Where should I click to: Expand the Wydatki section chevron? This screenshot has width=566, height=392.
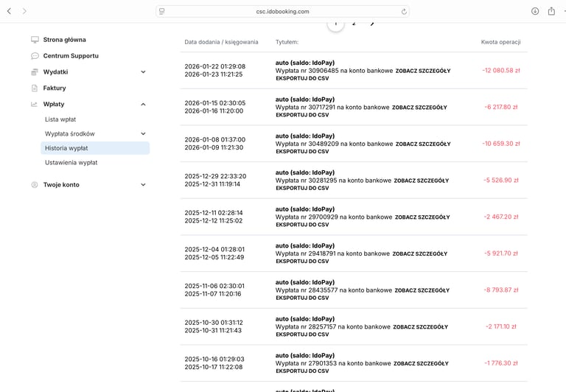tap(143, 71)
